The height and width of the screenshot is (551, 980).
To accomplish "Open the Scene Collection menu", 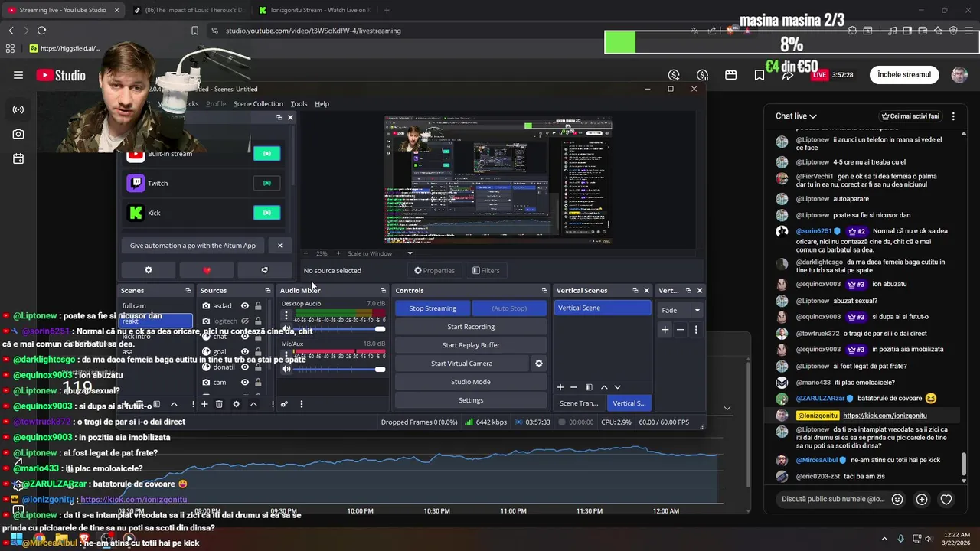I will pos(258,103).
